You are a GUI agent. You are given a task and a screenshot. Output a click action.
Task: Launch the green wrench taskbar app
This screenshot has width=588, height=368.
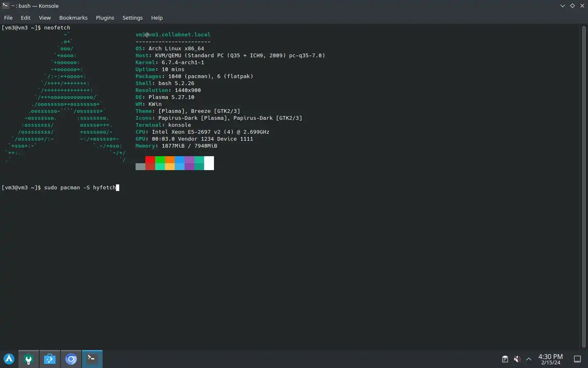click(29, 359)
